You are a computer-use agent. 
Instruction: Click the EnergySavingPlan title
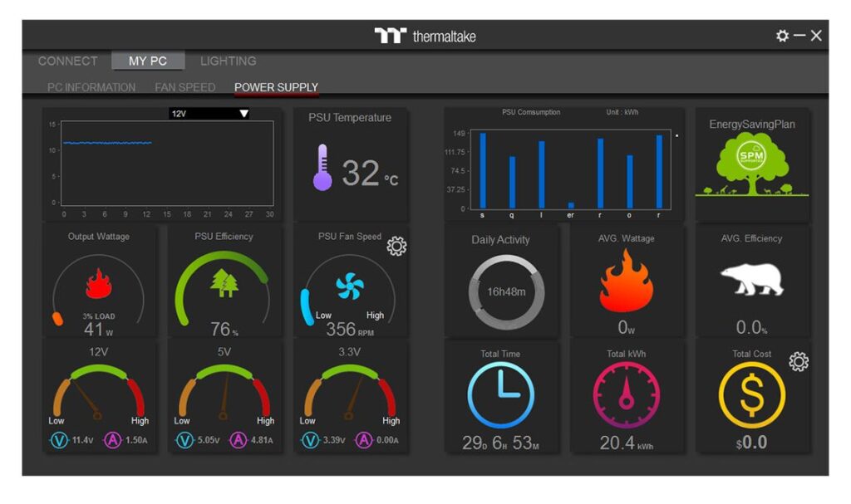pyautogui.click(x=751, y=125)
